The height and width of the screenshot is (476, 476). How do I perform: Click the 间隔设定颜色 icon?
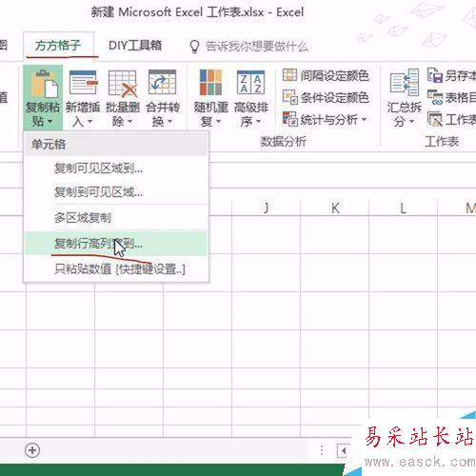(x=289, y=75)
